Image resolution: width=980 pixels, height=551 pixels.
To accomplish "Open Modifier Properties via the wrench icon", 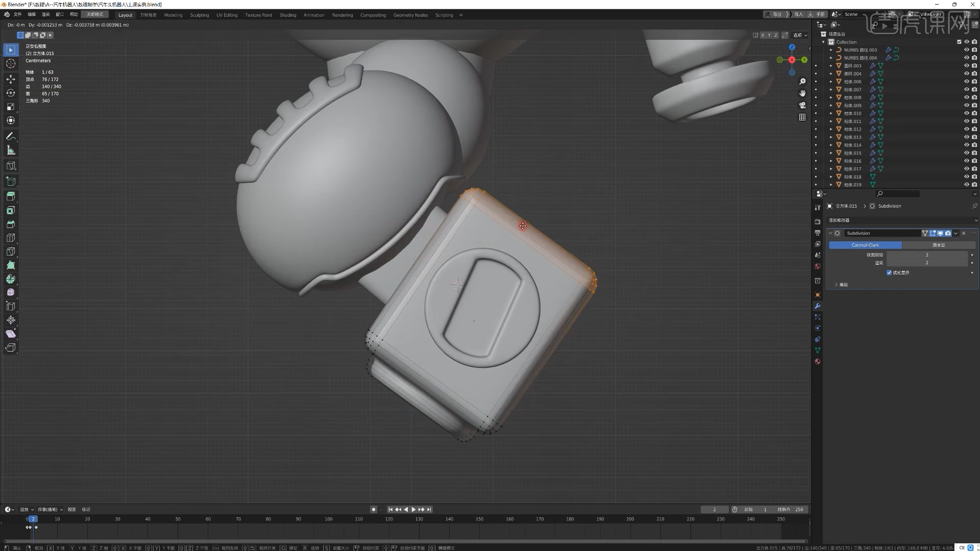I will coord(817,306).
